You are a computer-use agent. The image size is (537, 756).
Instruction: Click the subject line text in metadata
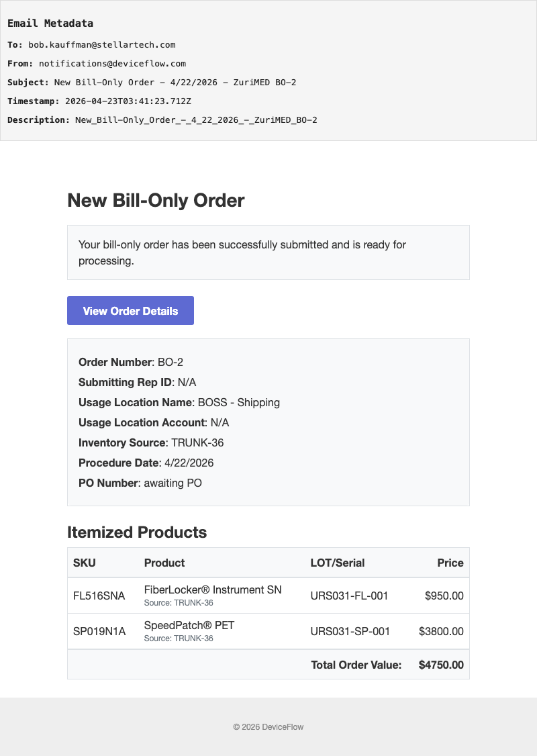[x=175, y=83]
